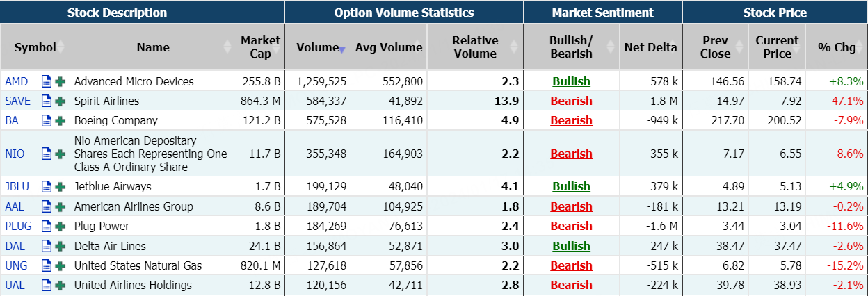Click the green plus icon for UAL
This screenshot has width=868, height=296.
tap(61, 285)
